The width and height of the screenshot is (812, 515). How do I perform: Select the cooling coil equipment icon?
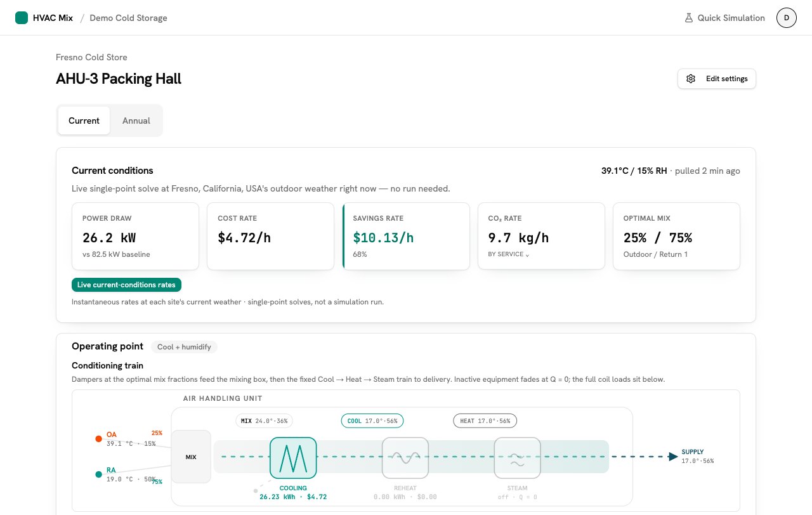(293, 457)
